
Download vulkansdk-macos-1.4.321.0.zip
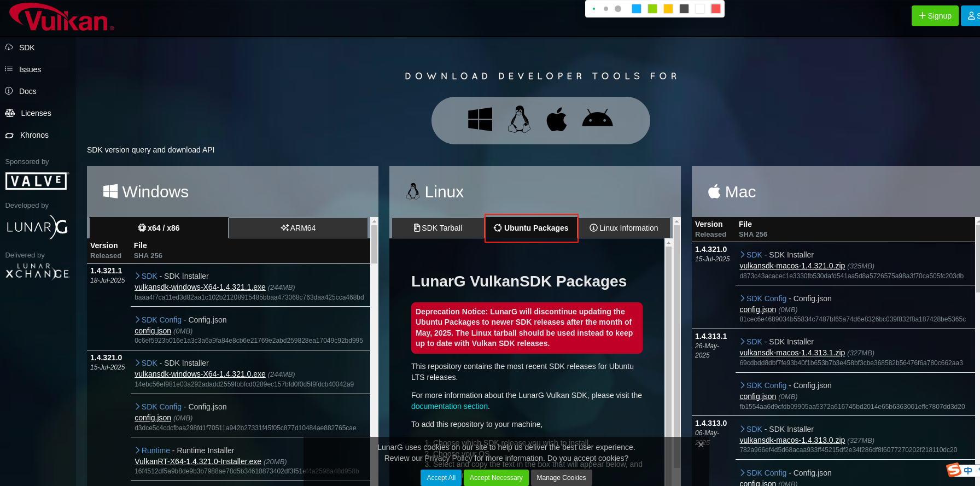click(x=792, y=266)
